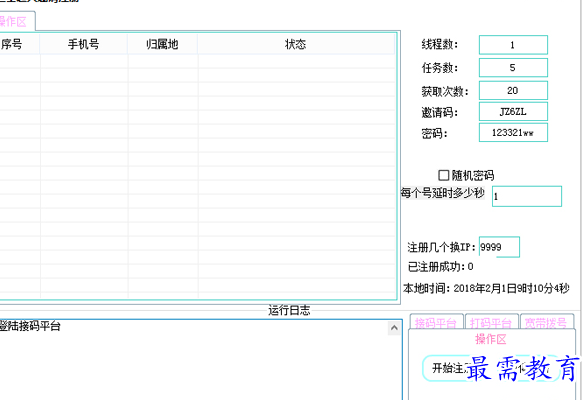Open the 宽带拨号 tab
Image resolution: width=588 pixels, height=400 pixels.
(x=547, y=322)
